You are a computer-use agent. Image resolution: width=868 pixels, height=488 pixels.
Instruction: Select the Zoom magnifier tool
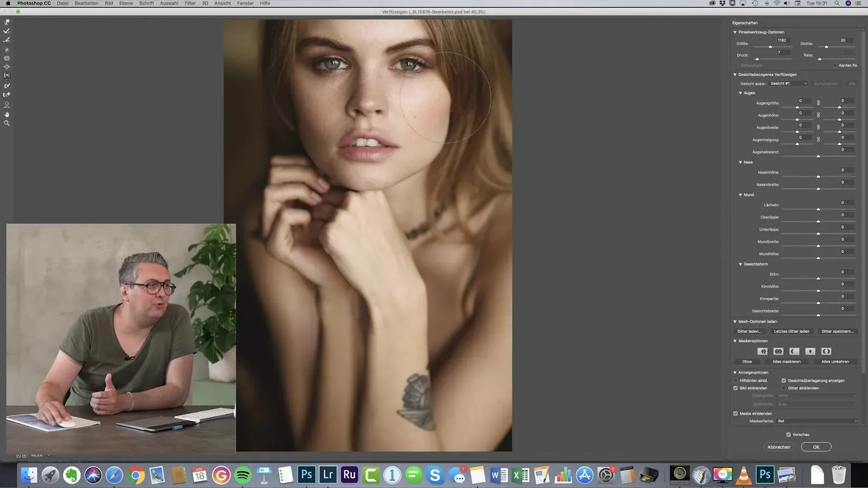(x=7, y=123)
